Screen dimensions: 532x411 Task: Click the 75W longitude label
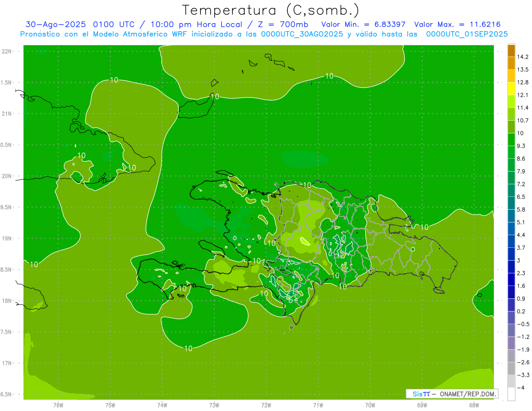click(x=110, y=405)
